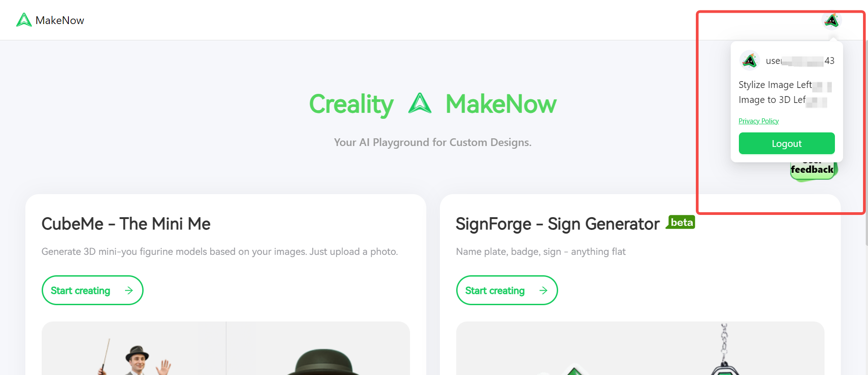Viewport: 868px width, 375px height.
Task: Click the avatar icon beside the username
Action: tap(749, 60)
